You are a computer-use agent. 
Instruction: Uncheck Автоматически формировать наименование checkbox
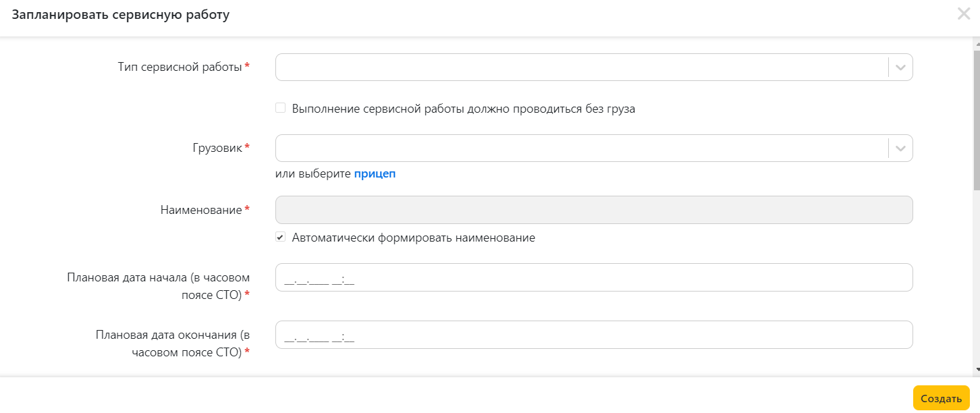[281, 238]
